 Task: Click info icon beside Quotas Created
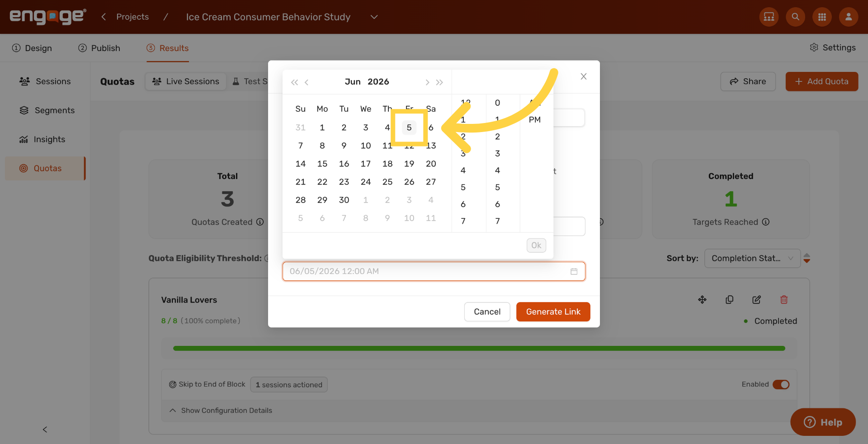click(260, 222)
